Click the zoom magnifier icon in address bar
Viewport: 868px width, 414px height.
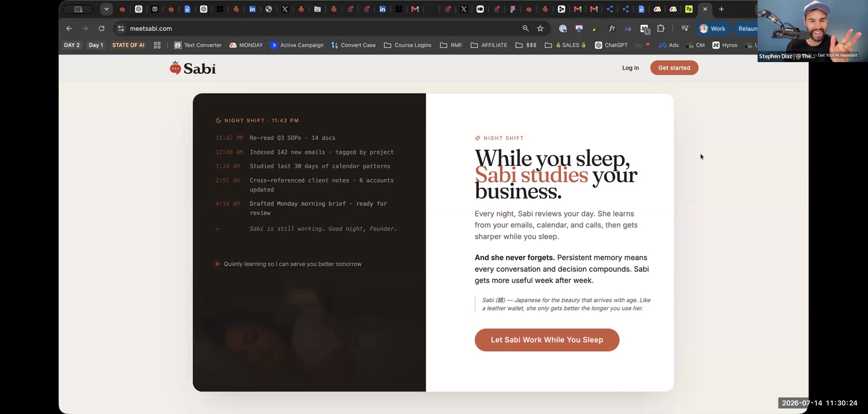(x=525, y=29)
